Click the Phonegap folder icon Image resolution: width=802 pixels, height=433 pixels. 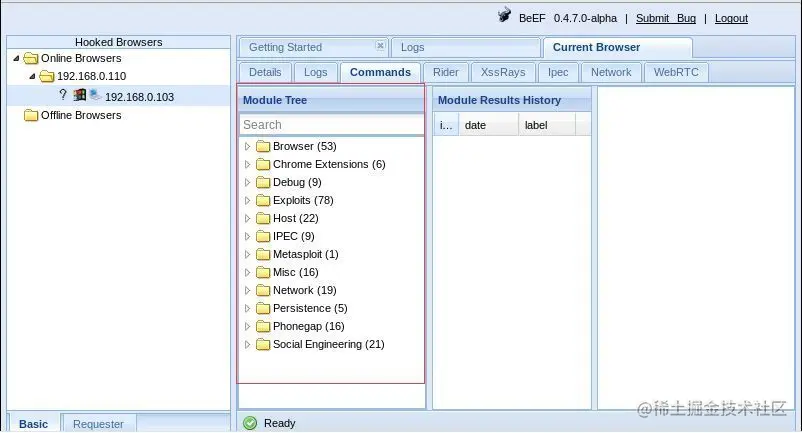point(263,327)
